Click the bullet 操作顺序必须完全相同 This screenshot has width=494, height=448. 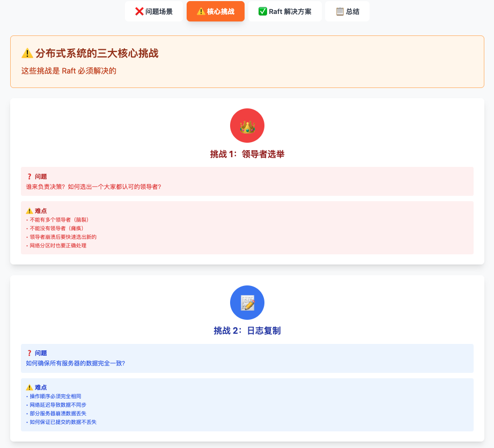(x=55, y=396)
